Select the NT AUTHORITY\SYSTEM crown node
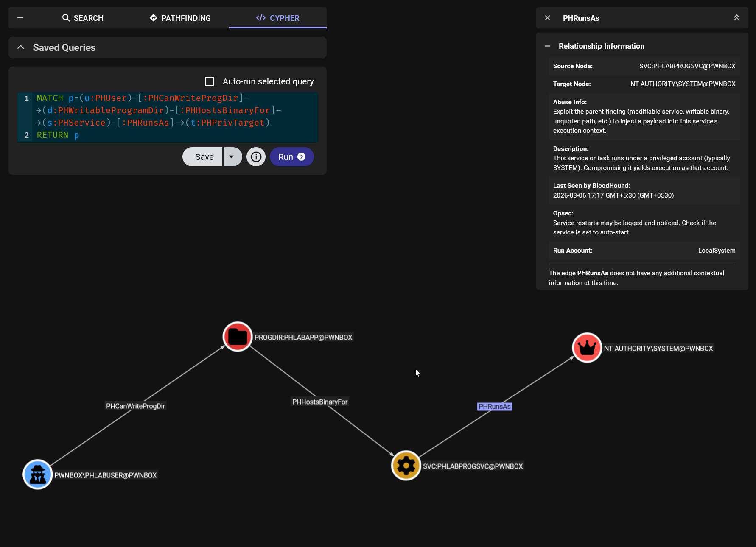 click(x=587, y=348)
